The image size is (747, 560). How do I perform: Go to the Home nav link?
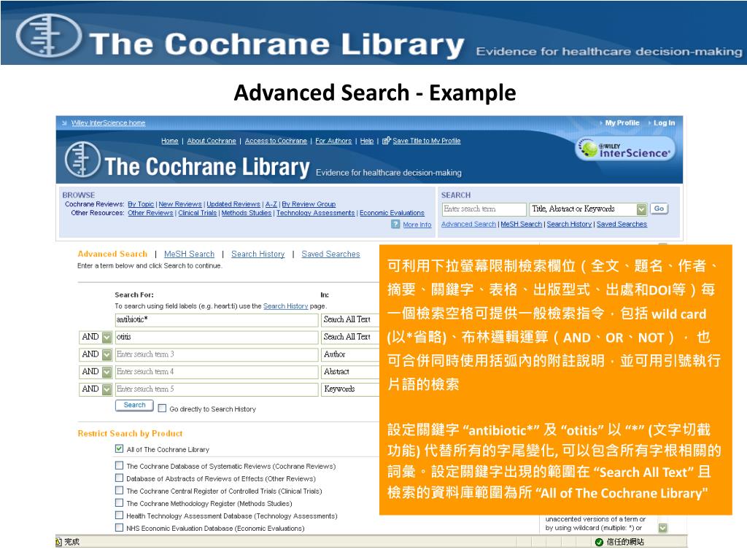[169, 141]
